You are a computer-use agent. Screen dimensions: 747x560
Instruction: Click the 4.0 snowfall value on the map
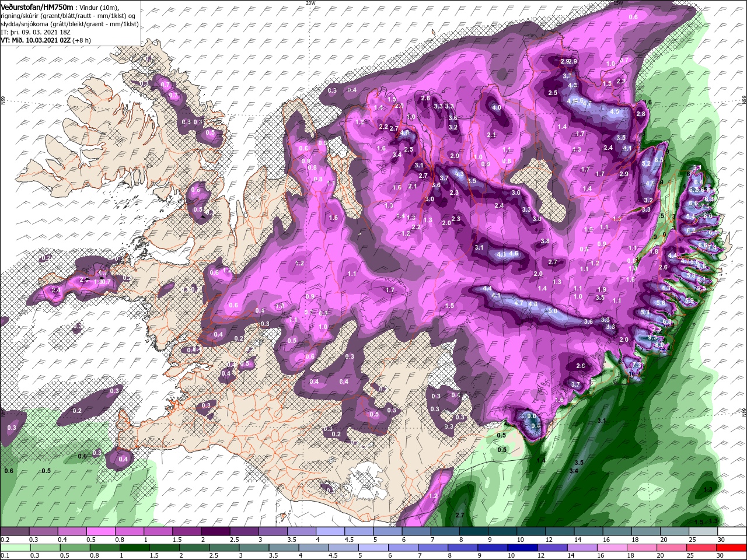[x=497, y=107]
